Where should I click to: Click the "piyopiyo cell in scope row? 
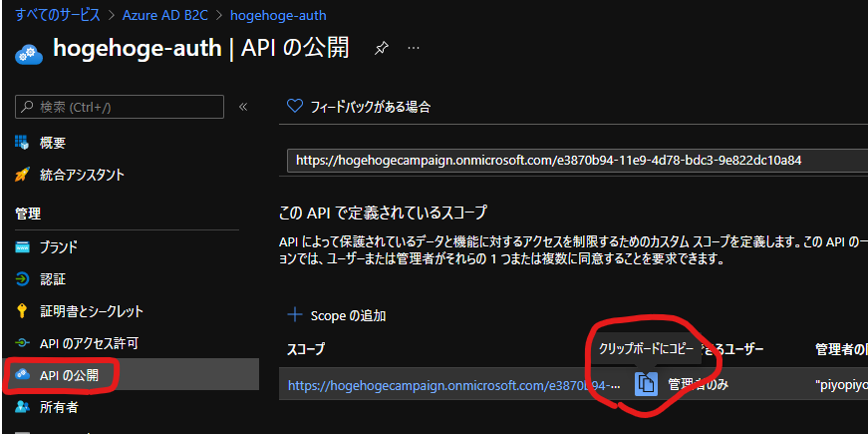coord(841,385)
